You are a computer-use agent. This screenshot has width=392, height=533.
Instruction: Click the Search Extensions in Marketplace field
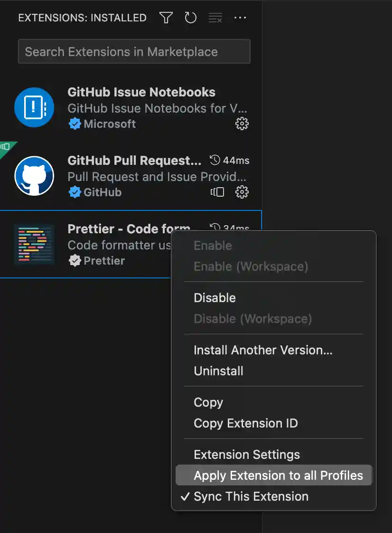134,51
